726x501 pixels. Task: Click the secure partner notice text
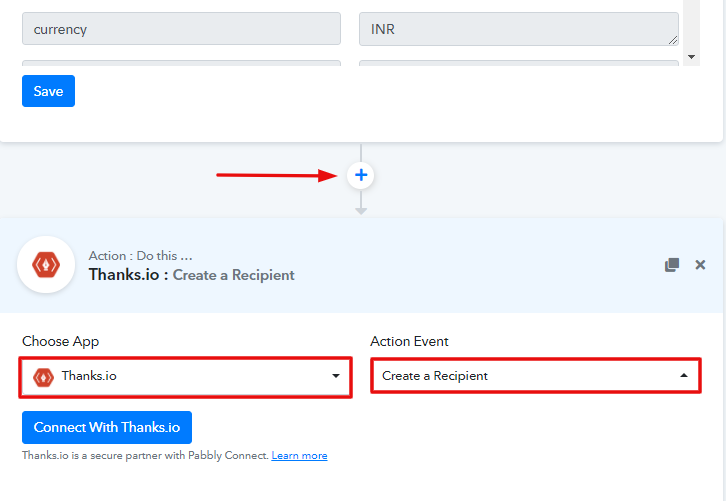pos(145,456)
